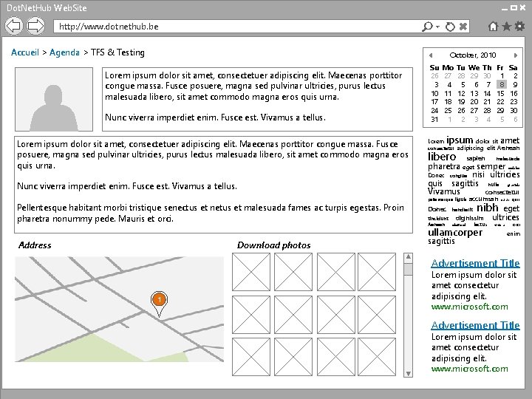
Task: Select day 31 in the calendar
Action: (x=434, y=120)
